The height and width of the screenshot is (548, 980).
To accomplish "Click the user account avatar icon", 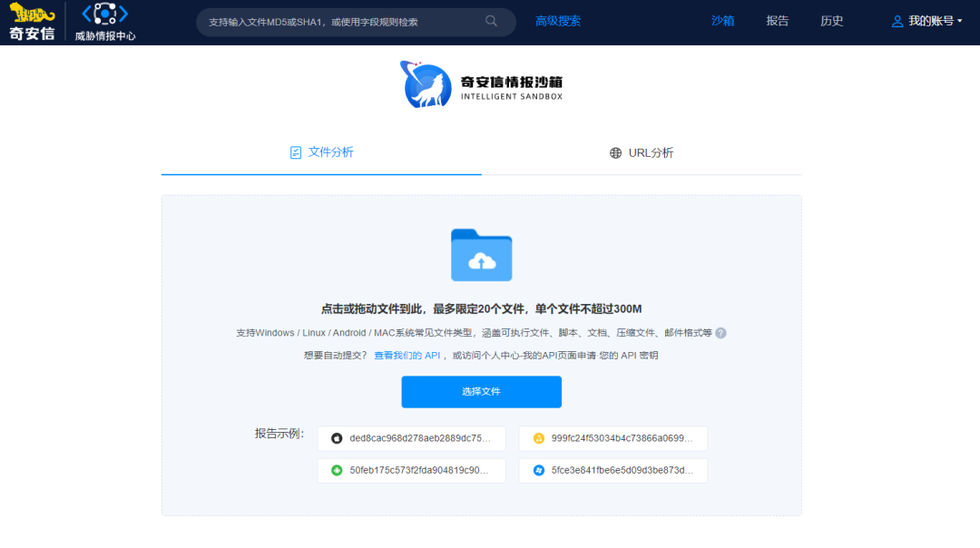I will (x=897, y=21).
